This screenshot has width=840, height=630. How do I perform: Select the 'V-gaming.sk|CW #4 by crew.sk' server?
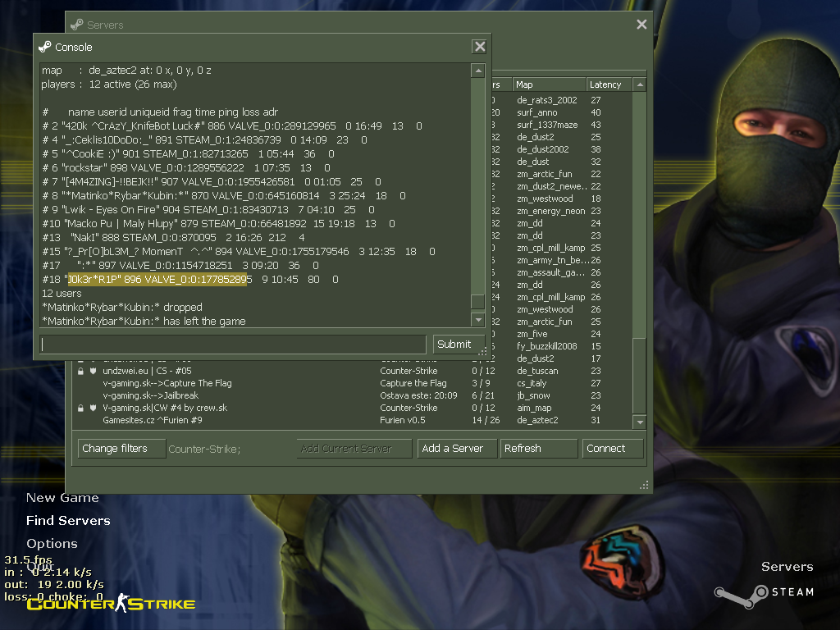165,408
